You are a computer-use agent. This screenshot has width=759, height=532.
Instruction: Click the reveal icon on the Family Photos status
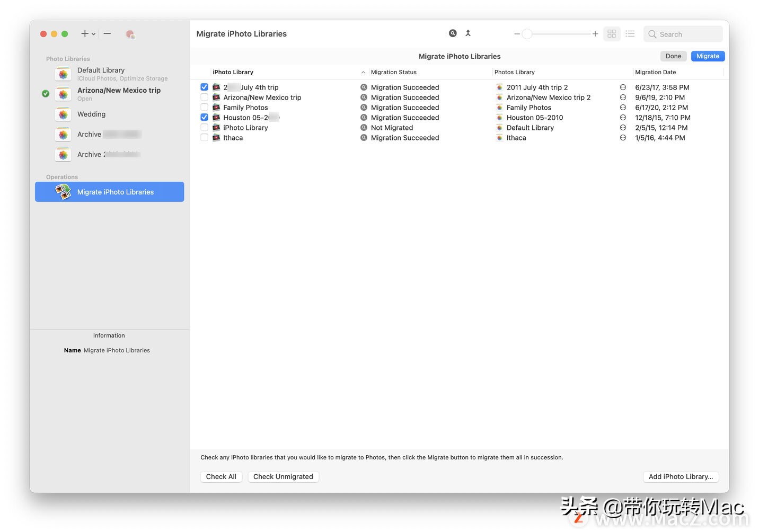click(x=364, y=107)
